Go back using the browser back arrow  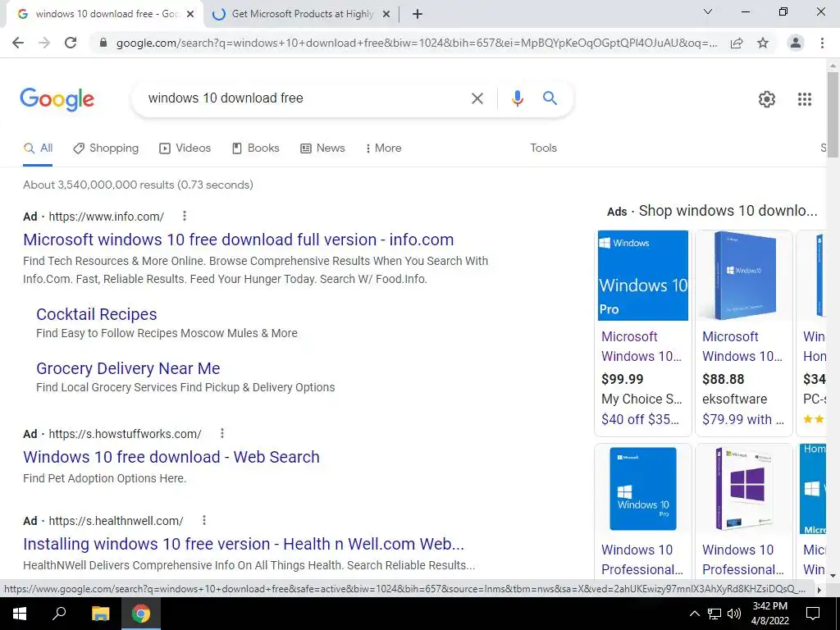[x=18, y=43]
